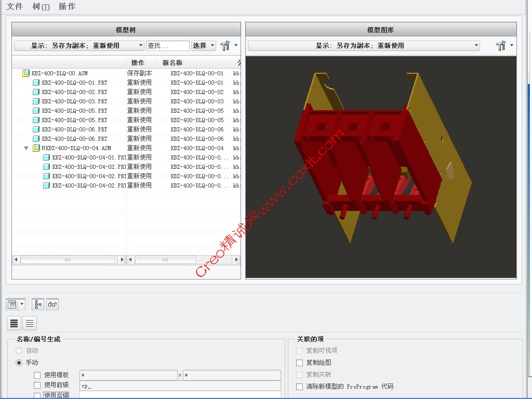This screenshot has width=532, height=399.
Task: Click model tree horizontal scrollbar thumb
Action: pyautogui.click(x=68, y=260)
